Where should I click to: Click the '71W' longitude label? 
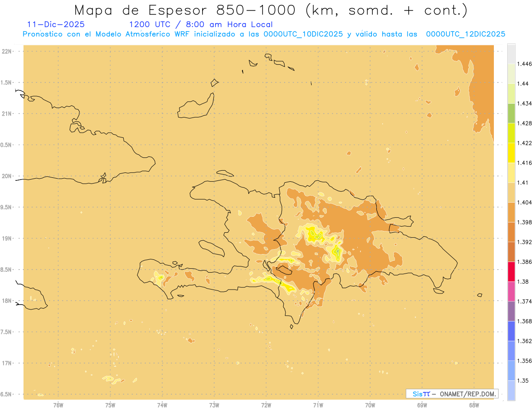pyautogui.click(x=318, y=405)
